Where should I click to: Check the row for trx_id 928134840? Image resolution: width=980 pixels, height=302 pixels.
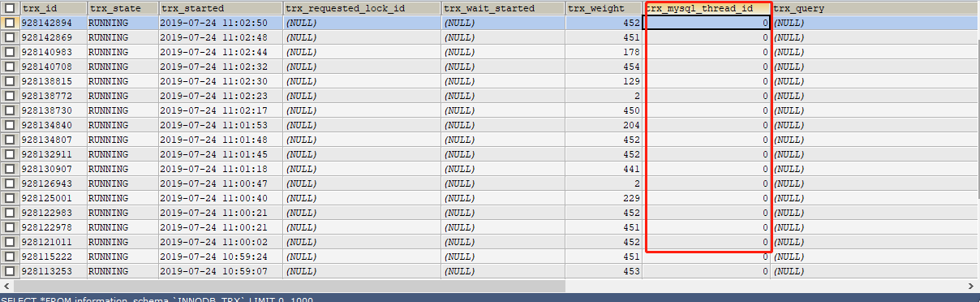[x=10, y=125]
